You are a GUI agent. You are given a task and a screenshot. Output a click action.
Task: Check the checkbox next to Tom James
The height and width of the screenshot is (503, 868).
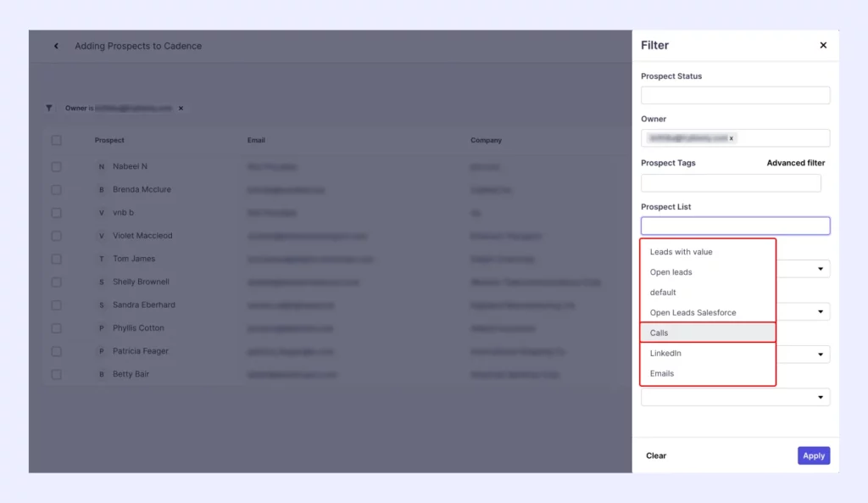pyautogui.click(x=56, y=259)
